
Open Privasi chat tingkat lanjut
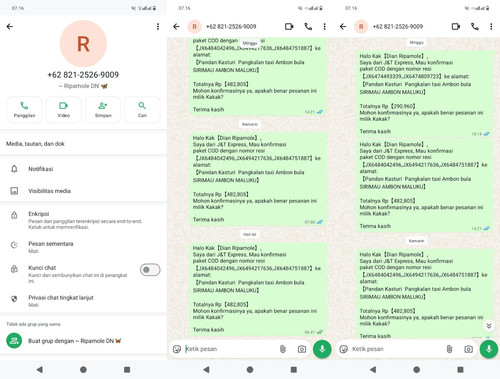click(x=83, y=301)
